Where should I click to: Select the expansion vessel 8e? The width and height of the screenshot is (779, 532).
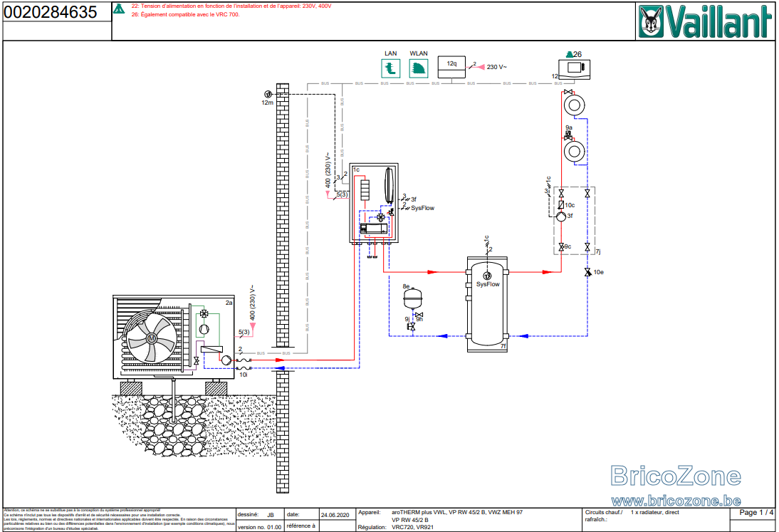412,298
